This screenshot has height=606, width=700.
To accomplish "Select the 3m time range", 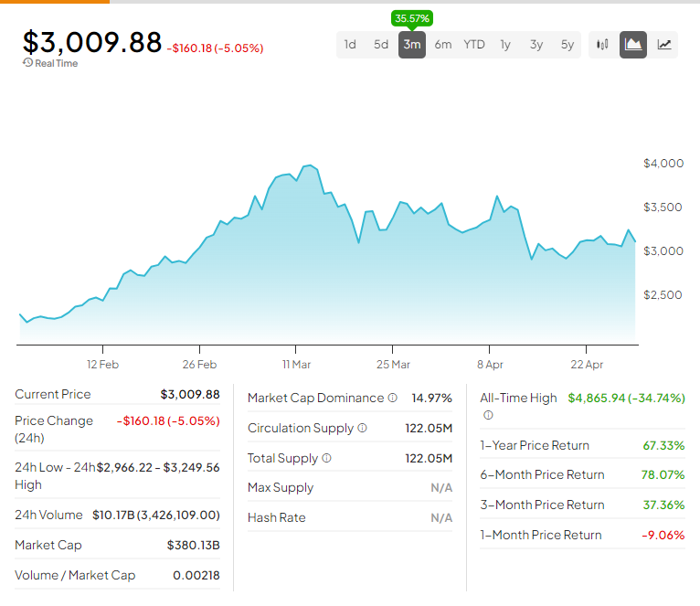I will 412,45.
